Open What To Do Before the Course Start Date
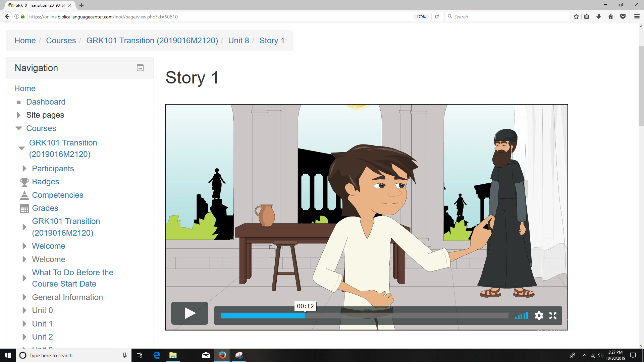This screenshot has width=644, height=362. pos(73,278)
